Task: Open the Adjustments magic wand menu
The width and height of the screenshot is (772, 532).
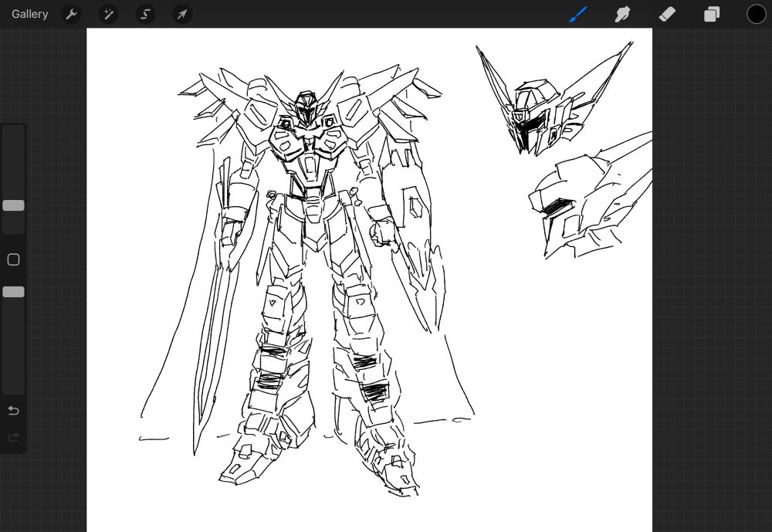Action: (x=108, y=15)
